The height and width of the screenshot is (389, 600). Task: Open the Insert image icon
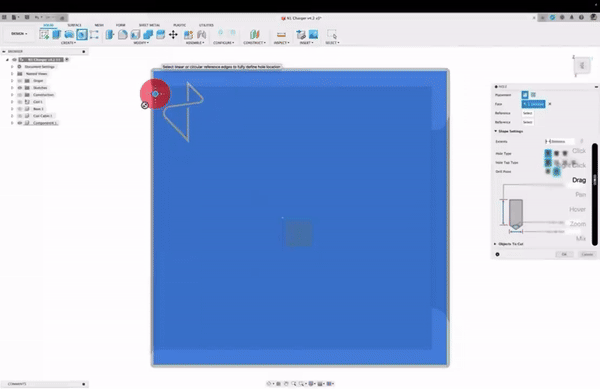(x=313, y=34)
